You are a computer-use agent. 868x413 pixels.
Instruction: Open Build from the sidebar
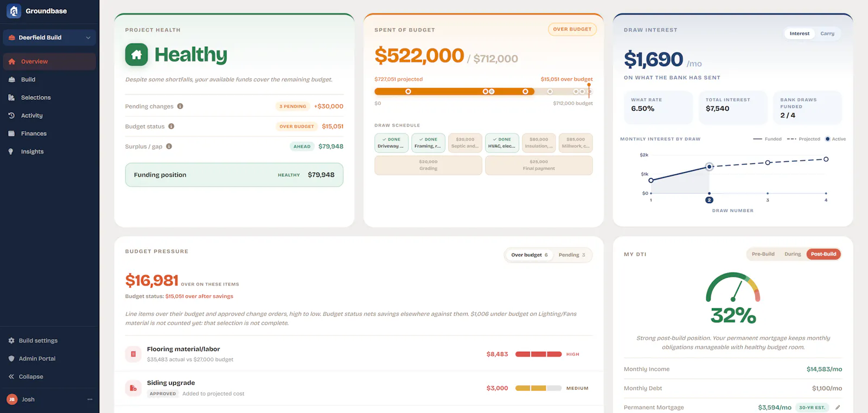pos(49,79)
